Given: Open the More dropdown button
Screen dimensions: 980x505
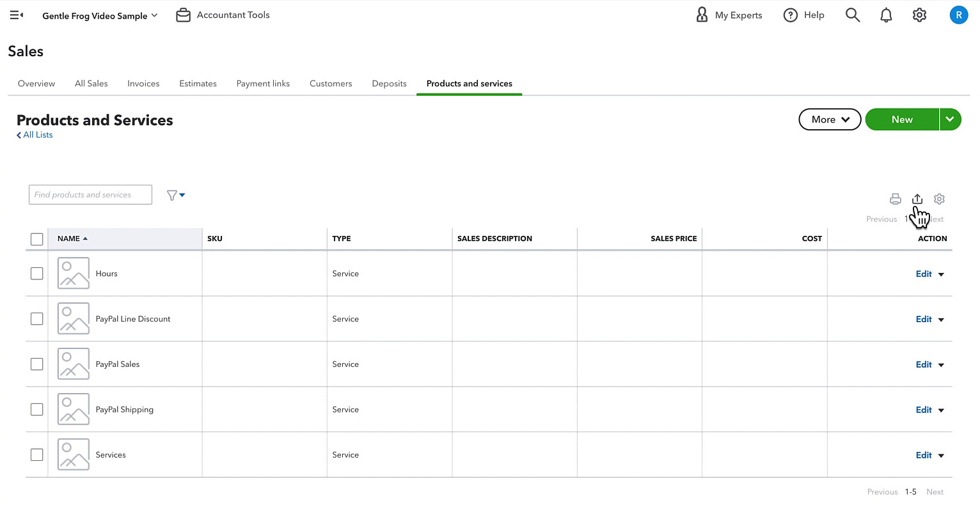Looking at the screenshot, I should click(x=830, y=120).
